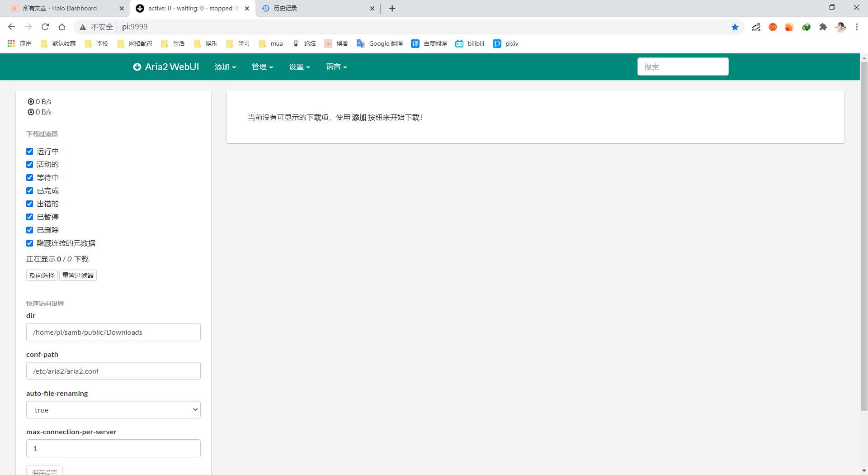The width and height of the screenshot is (868, 475).
Task: Select the active Aria2 status tab
Action: tap(193, 8)
